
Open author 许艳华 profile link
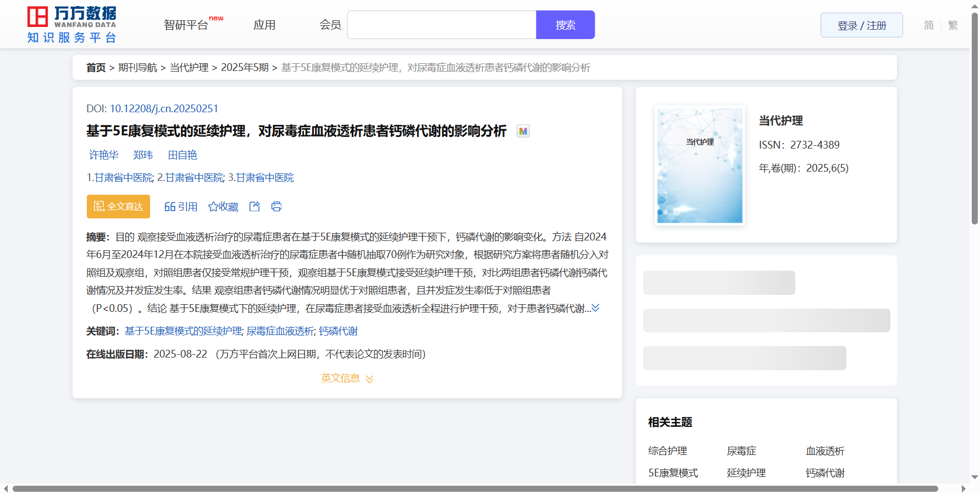pyautogui.click(x=104, y=155)
